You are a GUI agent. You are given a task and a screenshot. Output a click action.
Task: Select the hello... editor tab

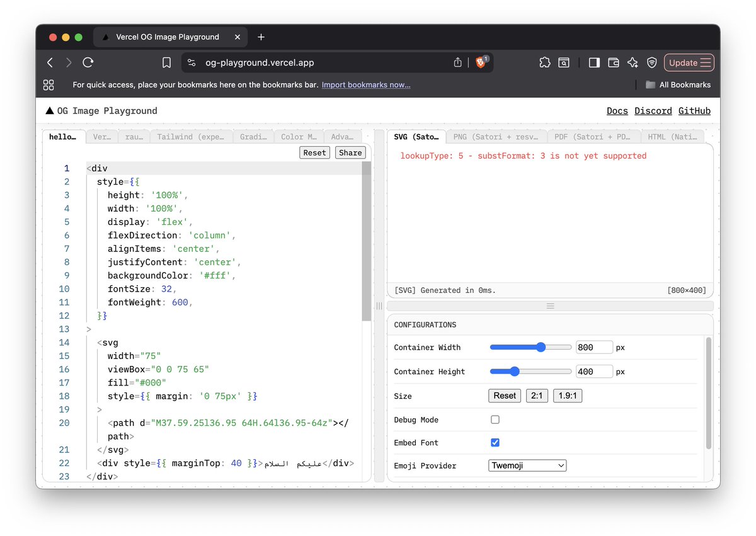click(63, 137)
